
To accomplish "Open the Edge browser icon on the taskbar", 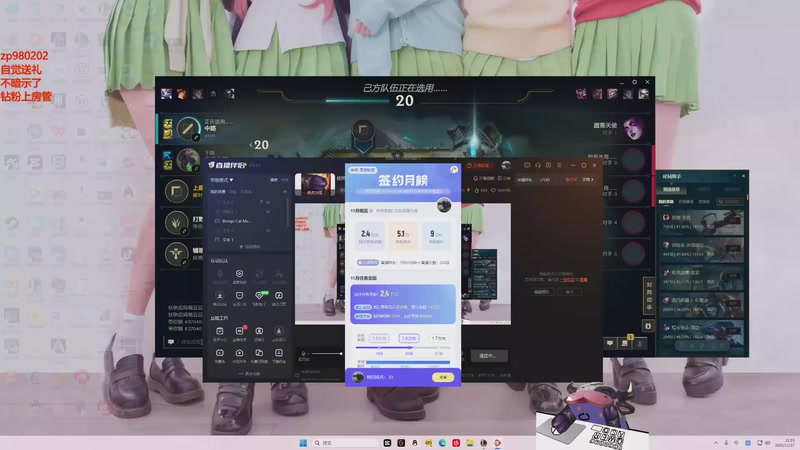I will coord(442,443).
